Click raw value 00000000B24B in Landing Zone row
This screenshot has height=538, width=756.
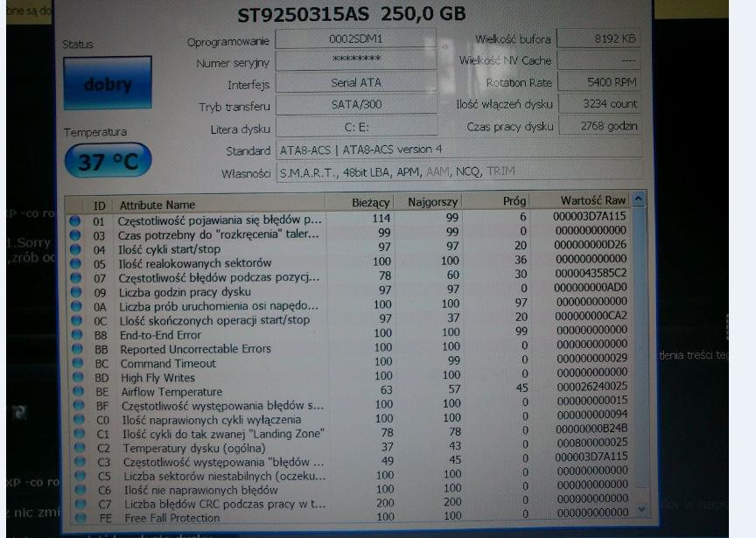click(591, 428)
